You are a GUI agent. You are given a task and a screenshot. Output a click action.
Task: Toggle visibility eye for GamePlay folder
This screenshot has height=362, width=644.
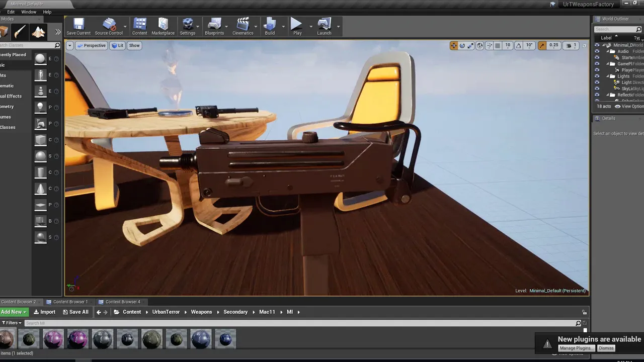pos(597,64)
